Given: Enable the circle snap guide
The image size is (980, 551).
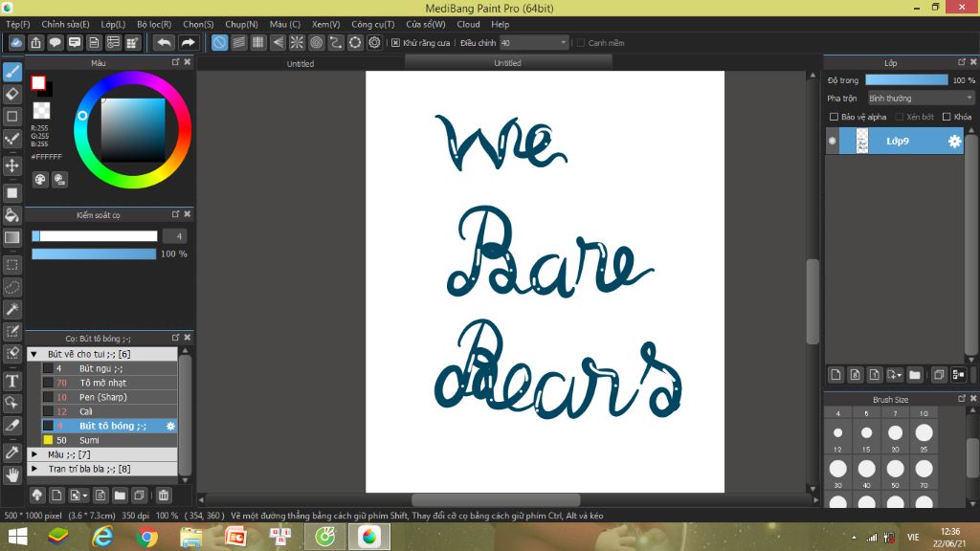Looking at the screenshot, I should pyautogui.click(x=316, y=42).
